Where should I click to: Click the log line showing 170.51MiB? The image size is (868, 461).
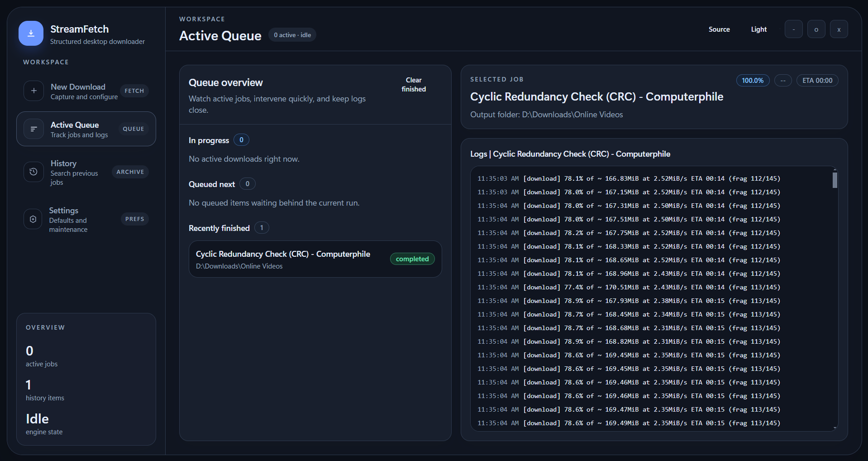point(629,287)
